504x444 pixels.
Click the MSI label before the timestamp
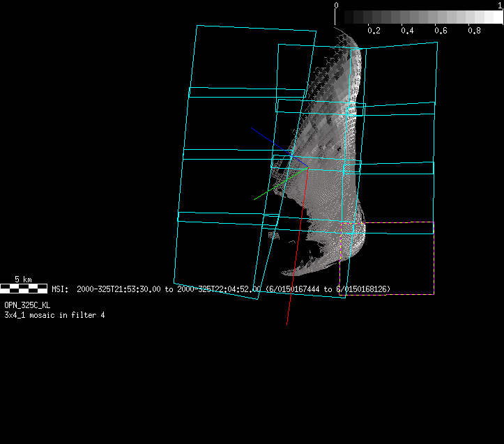60,289
